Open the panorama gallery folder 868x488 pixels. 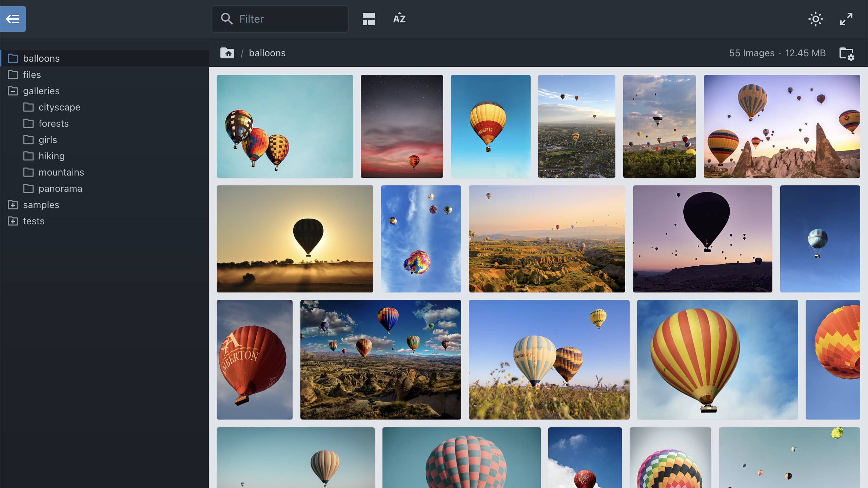tap(60, 188)
